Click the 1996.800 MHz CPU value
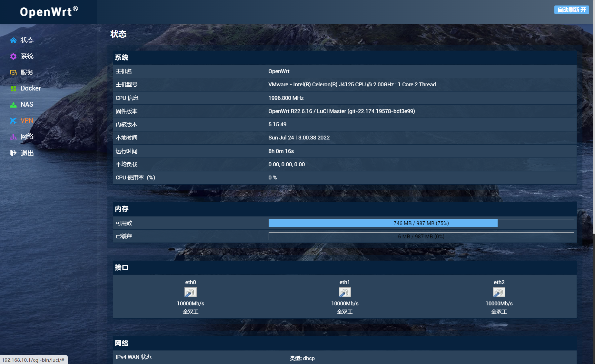Image resolution: width=595 pixels, height=364 pixels. 286,98
